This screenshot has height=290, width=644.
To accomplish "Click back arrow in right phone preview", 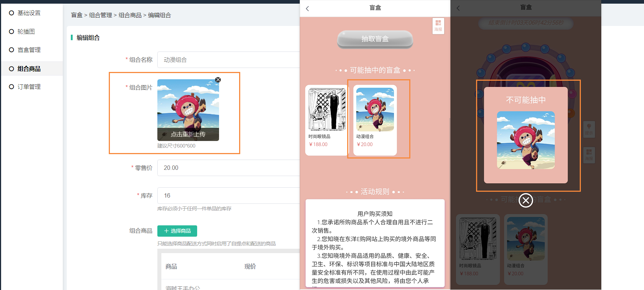I will coord(459,8).
